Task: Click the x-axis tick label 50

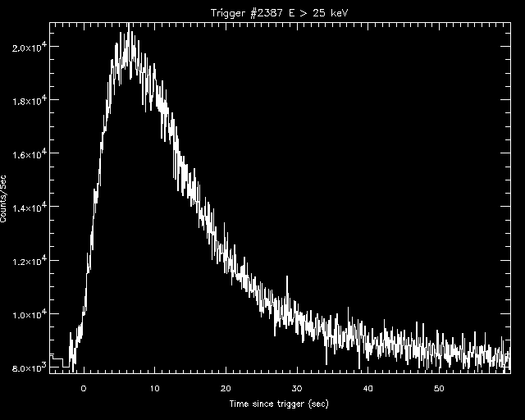Action: point(439,389)
